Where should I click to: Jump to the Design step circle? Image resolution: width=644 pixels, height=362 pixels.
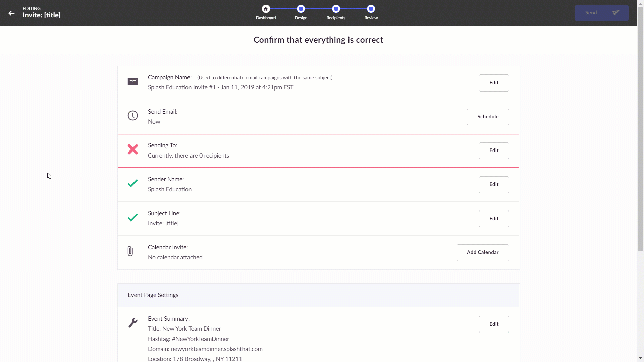pyautogui.click(x=301, y=9)
